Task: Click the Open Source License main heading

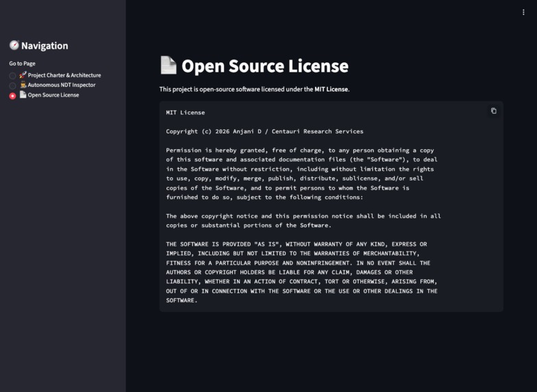Action: point(264,66)
